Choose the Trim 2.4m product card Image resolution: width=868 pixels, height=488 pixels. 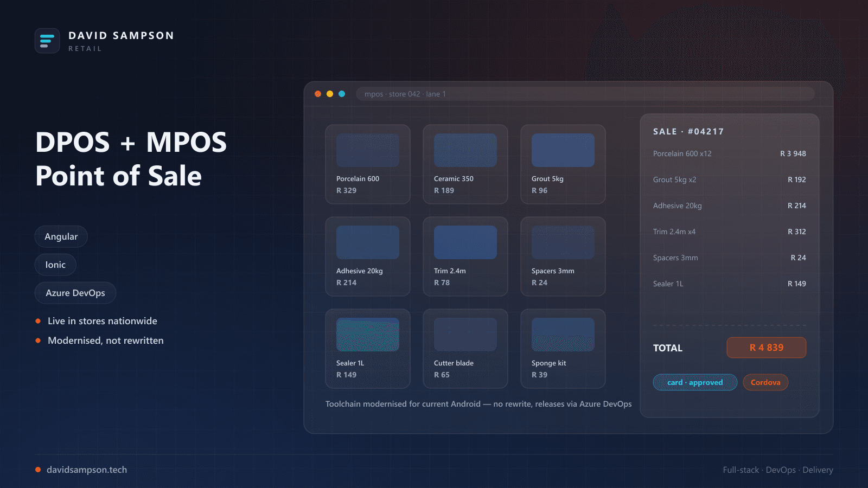(465, 256)
